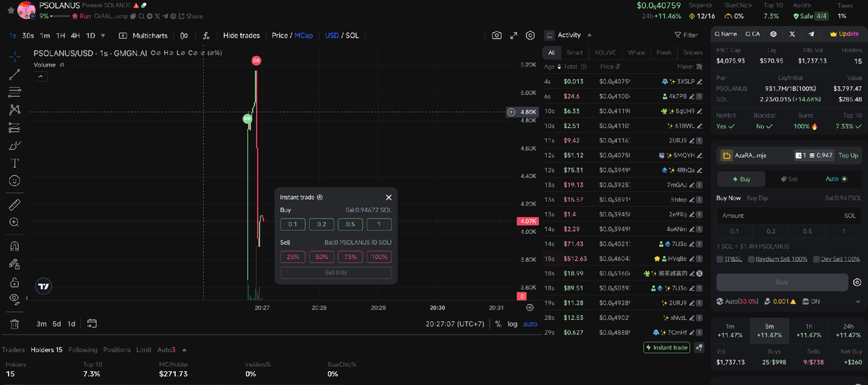The height and width of the screenshot is (385, 868).
Task: Lock all drawing tools
Action: 14,282
